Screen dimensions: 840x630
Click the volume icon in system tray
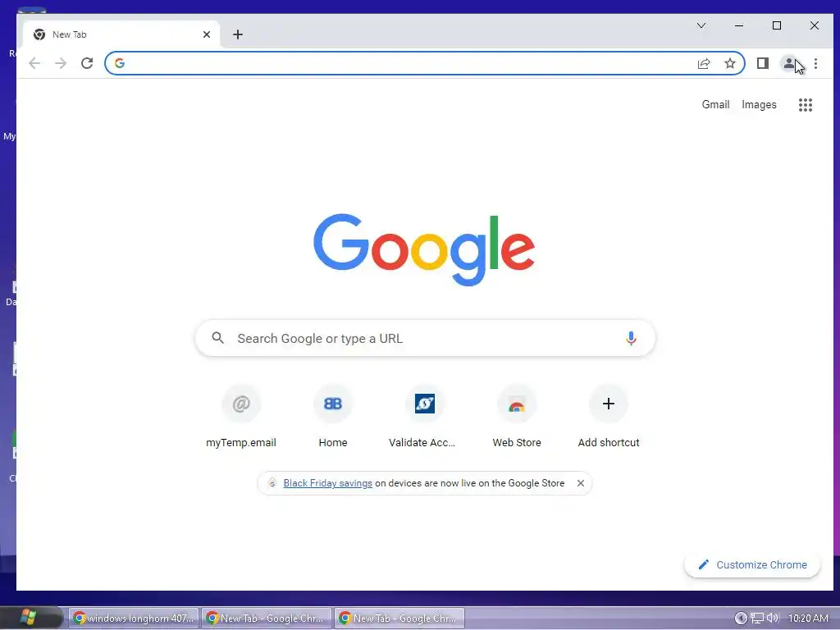click(773, 619)
